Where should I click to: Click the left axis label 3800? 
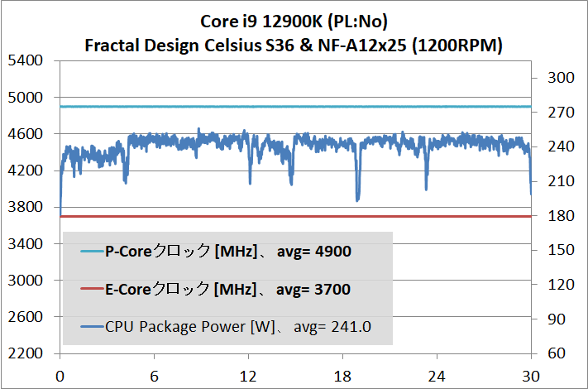coord(25,207)
